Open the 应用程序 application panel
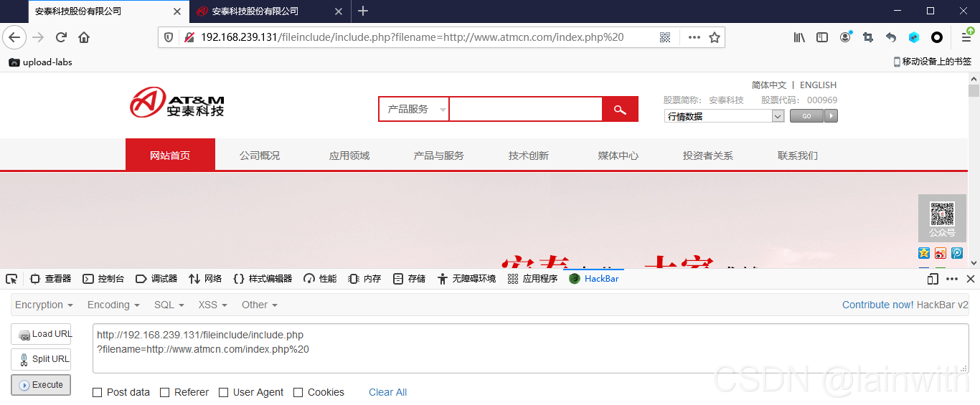Viewport: 980px width, 405px height. 532,279
